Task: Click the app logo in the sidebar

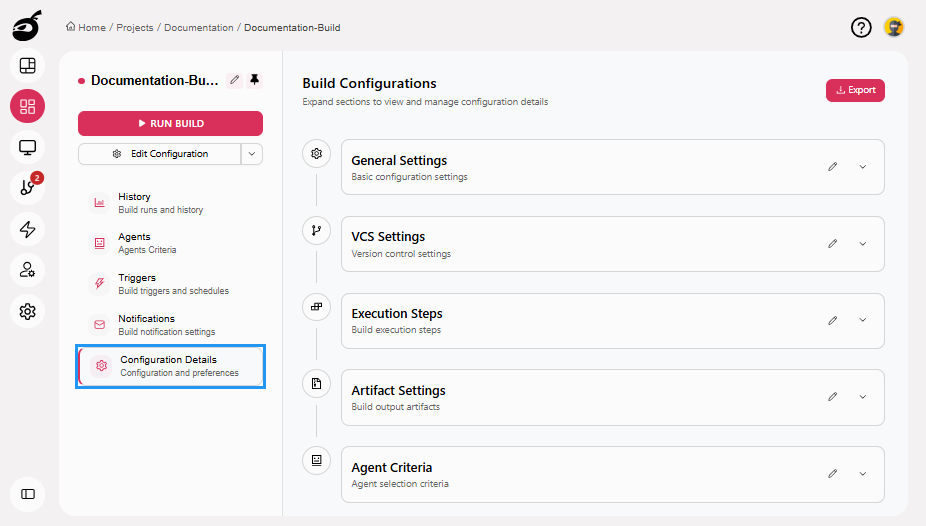Action: [27, 26]
